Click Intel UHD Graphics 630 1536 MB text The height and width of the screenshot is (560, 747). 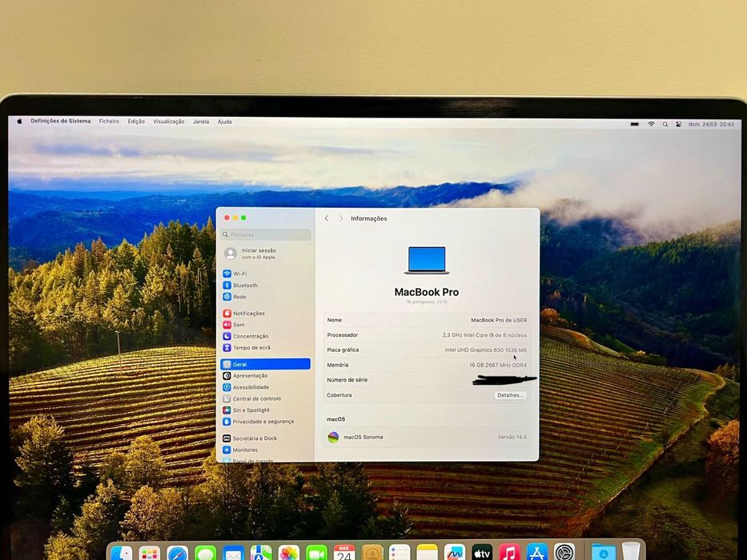point(485,350)
